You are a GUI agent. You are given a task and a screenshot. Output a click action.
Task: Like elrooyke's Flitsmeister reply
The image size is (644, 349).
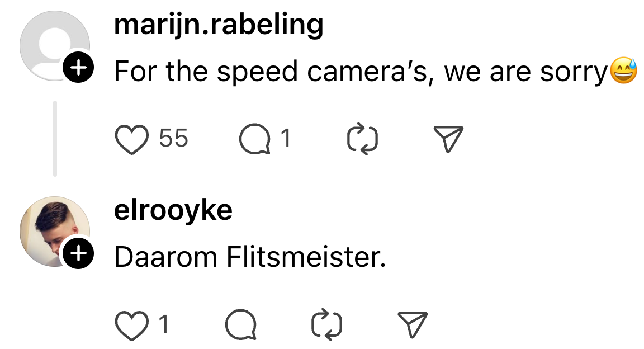pyautogui.click(x=130, y=326)
